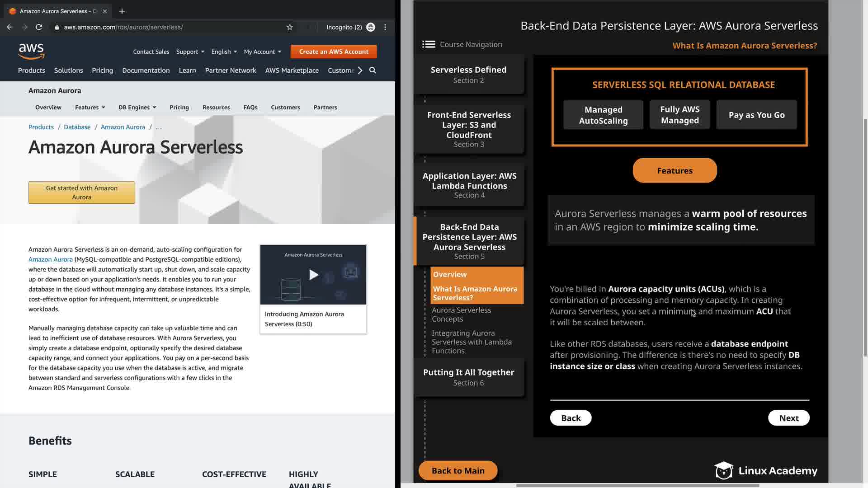The image size is (868, 488).
Task: Click Create an AWS Account button
Action: (x=334, y=52)
